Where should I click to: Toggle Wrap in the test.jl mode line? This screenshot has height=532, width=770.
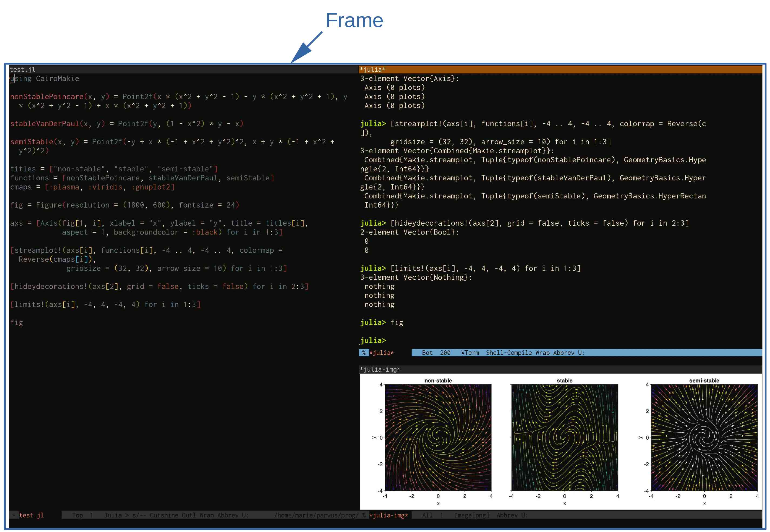point(206,515)
